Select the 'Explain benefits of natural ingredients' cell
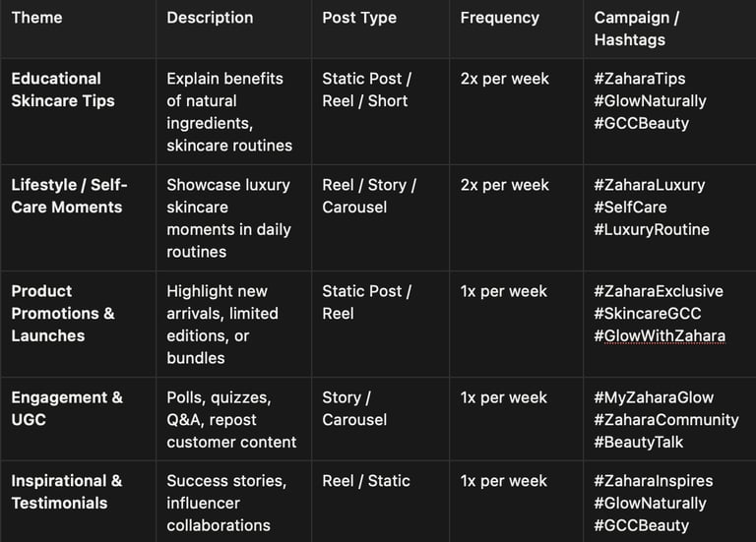The height and width of the screenshot is (542, 756). [234, 112]
